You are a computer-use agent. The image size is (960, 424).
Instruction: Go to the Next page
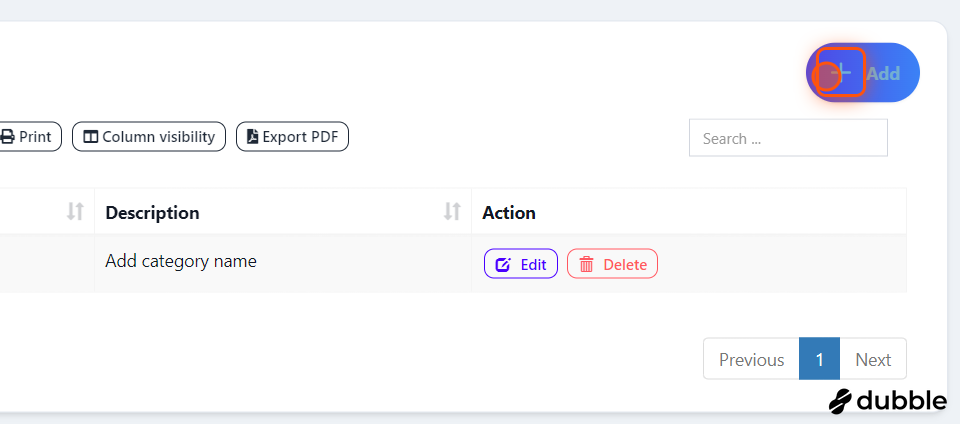[x=873, y=359]
